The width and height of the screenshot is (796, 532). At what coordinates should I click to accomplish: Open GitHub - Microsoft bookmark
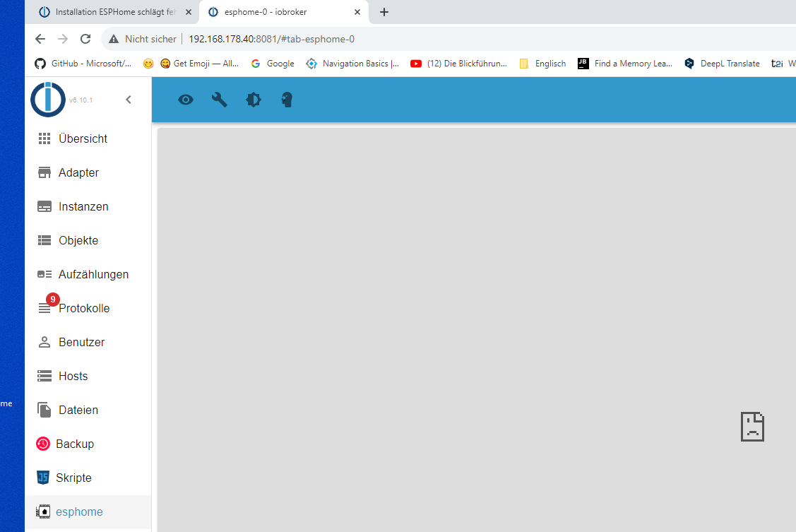pyautogui.click(x=83, y=64)
